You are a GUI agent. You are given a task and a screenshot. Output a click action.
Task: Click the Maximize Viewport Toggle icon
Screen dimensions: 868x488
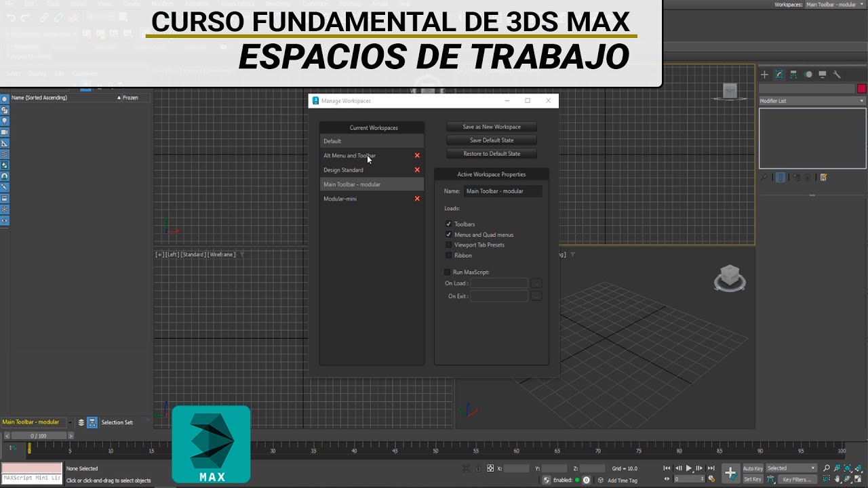[x=859, y=479]
